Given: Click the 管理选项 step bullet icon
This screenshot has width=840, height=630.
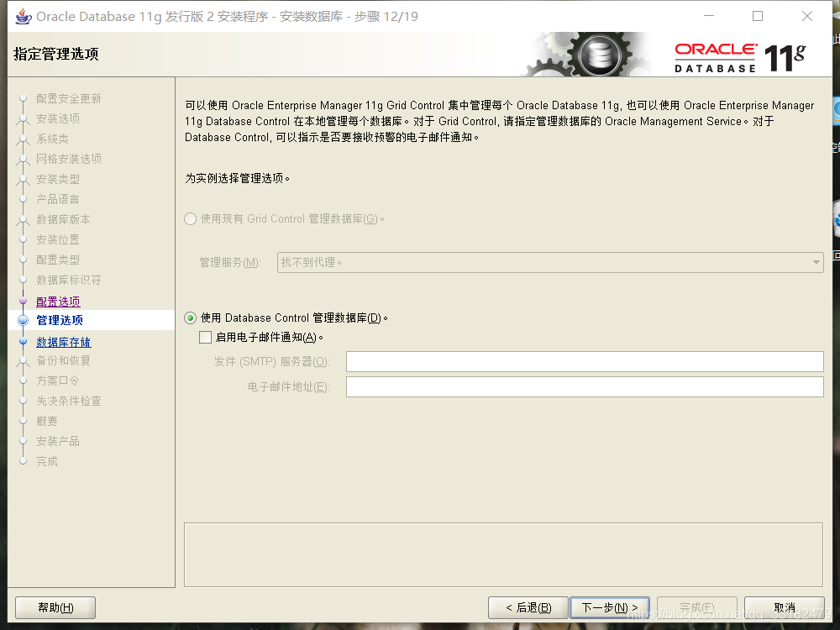Looking at the screenshot, I should [x=23, y=320].
